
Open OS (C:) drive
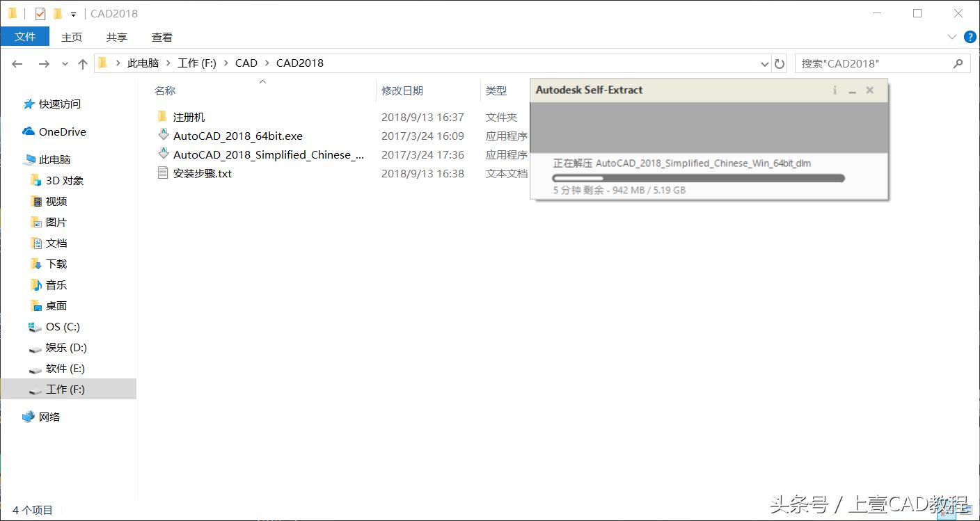click(x=63, y=326)
